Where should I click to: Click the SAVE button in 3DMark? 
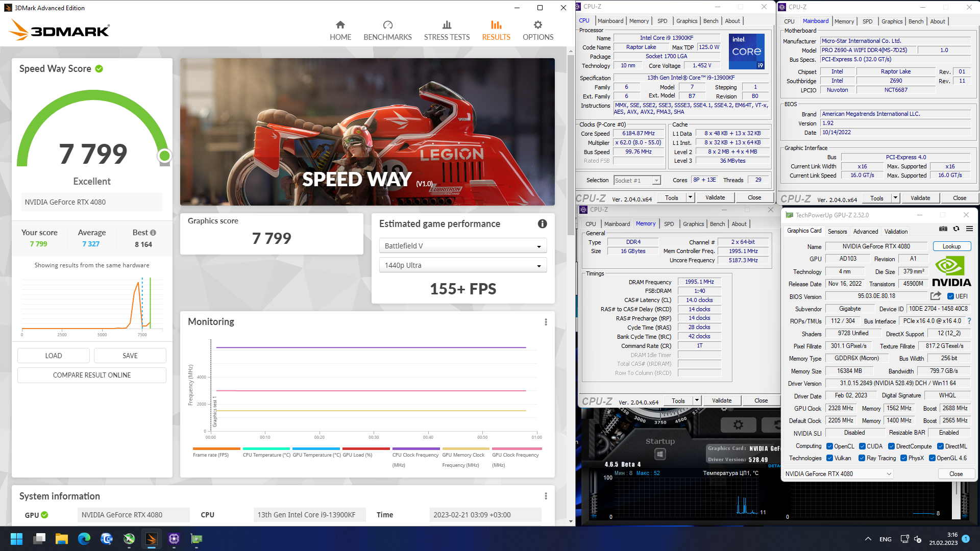point(130,356)
